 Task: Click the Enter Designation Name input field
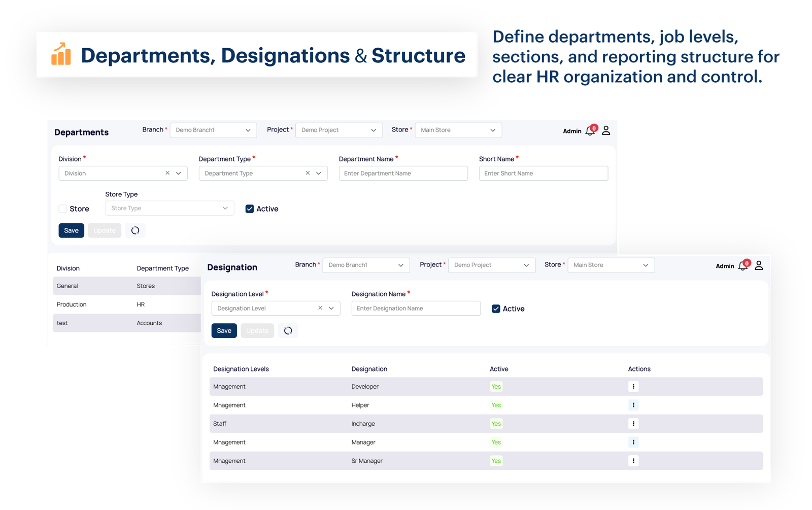click(415, 308)
